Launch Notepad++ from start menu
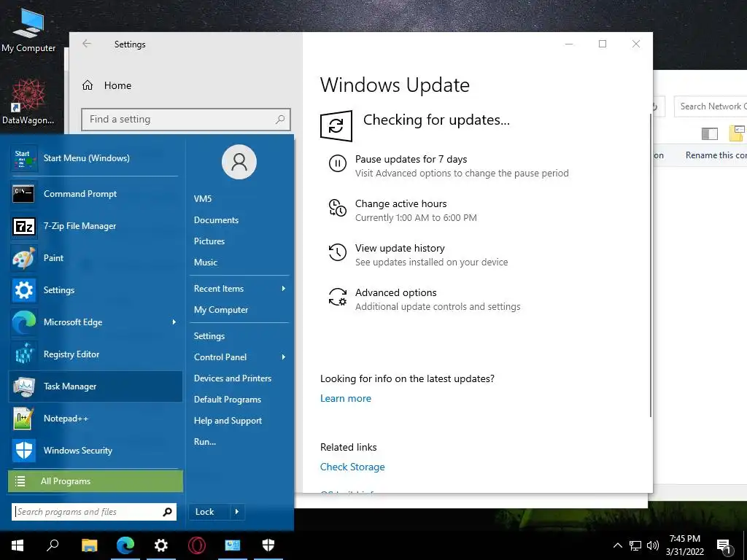The height and width of the screenshot is (560, 747). pos(96,419)
